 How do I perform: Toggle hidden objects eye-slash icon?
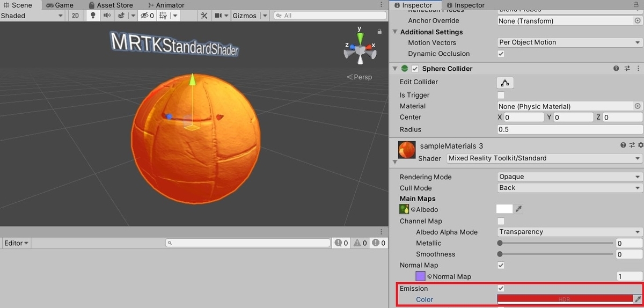coord(147,16)
